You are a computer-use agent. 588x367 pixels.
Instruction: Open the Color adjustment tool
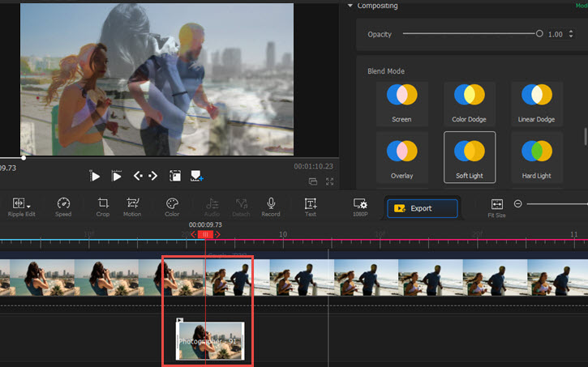[172, 204]
